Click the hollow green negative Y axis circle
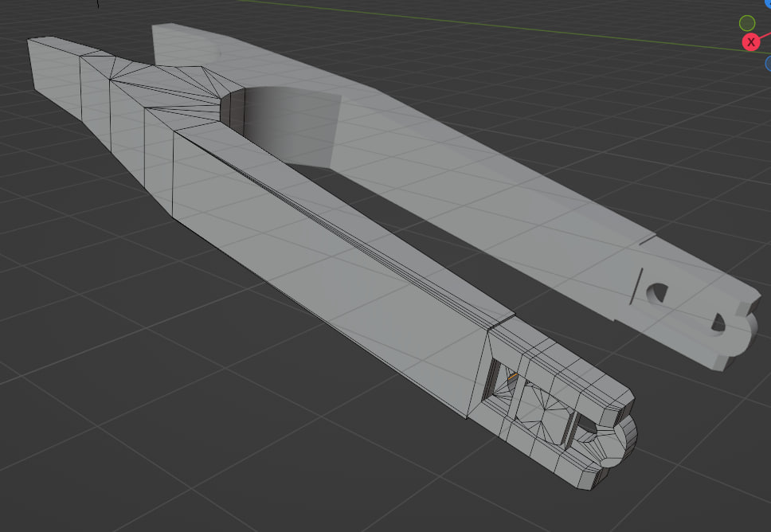 [x=747, y=23]
